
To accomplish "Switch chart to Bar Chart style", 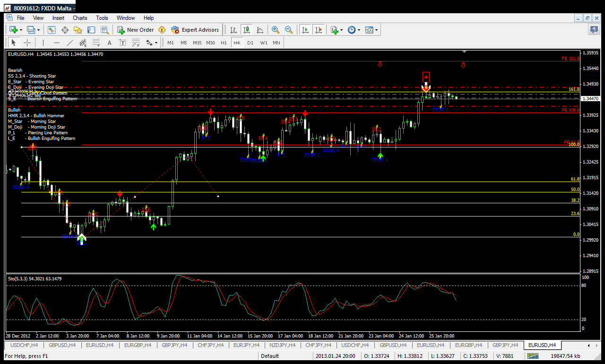I will [233, 30].
